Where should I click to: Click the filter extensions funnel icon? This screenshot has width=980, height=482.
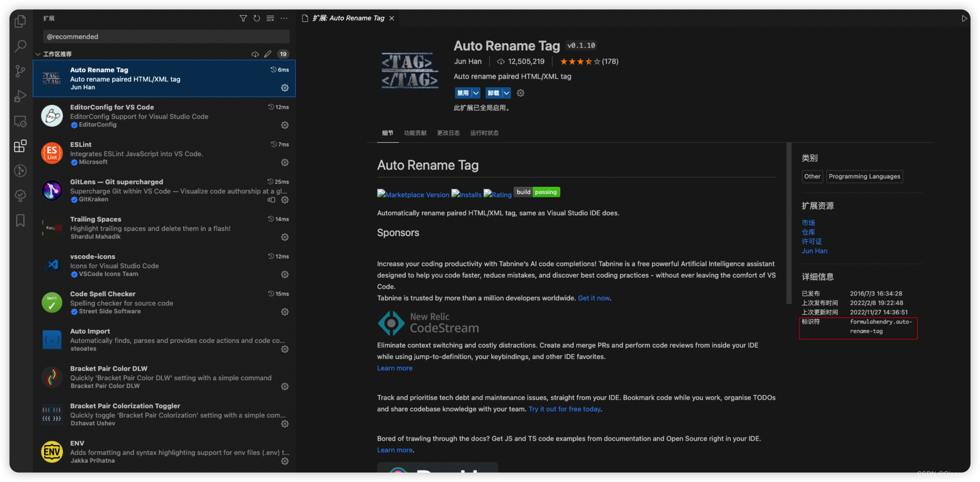click(243, 18)
